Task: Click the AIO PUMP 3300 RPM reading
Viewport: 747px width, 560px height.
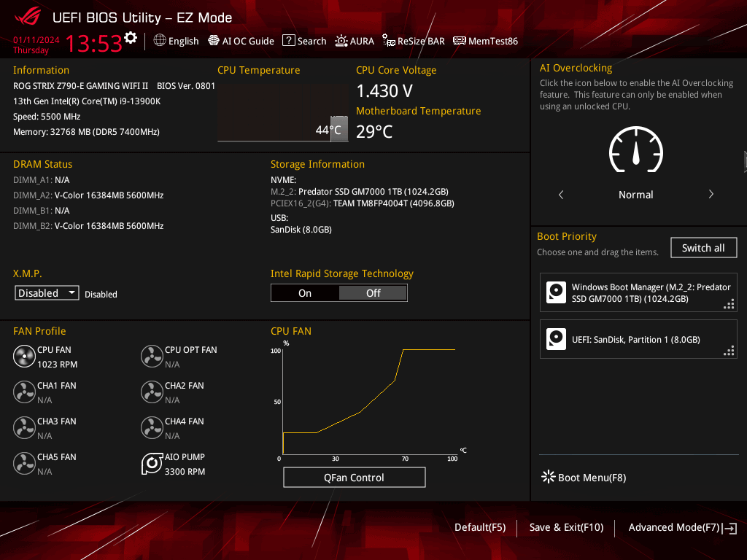Action: 185,472
